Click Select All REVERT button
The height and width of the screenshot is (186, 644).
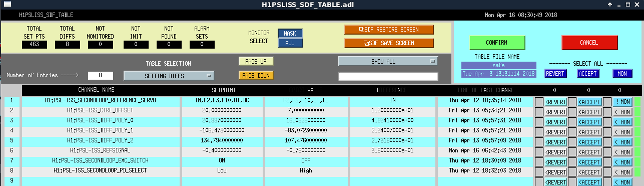tap(555, 74)
